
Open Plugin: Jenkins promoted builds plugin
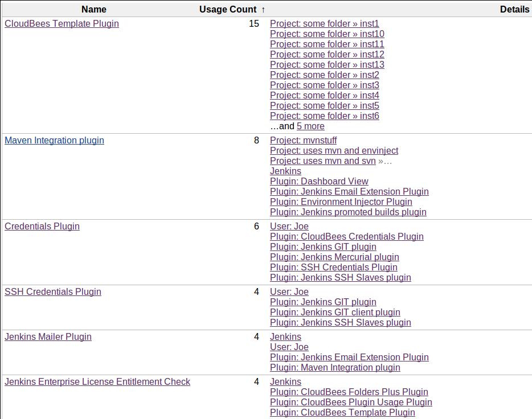[x=348, y=212]
